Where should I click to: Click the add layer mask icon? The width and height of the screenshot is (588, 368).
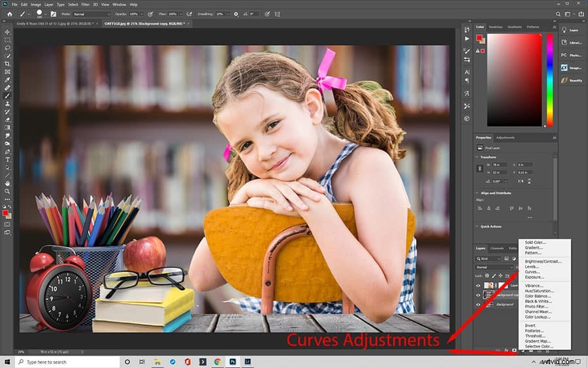(514, 350)
